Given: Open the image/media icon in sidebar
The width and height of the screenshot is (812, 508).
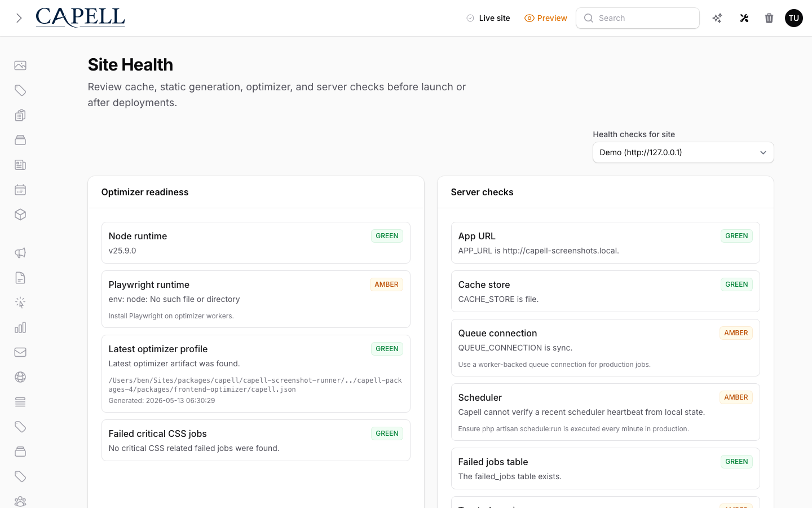Looking at the screenshot, I should (x=20, y=65).
